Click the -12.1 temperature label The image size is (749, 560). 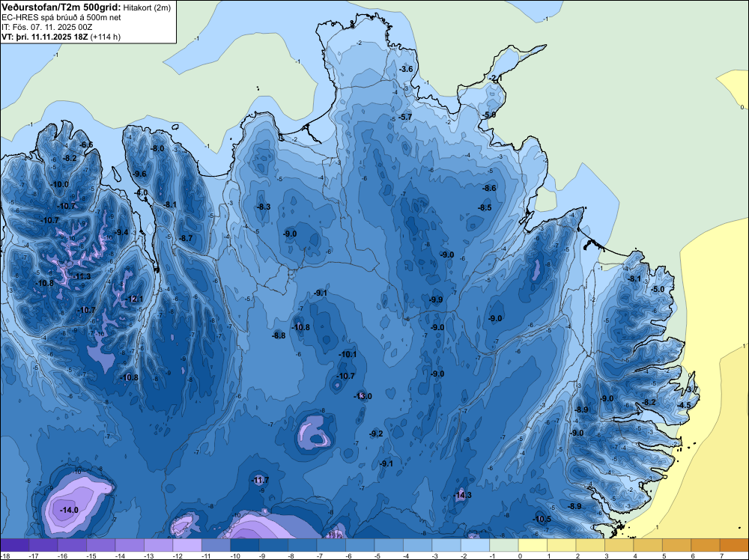(134, 299)
